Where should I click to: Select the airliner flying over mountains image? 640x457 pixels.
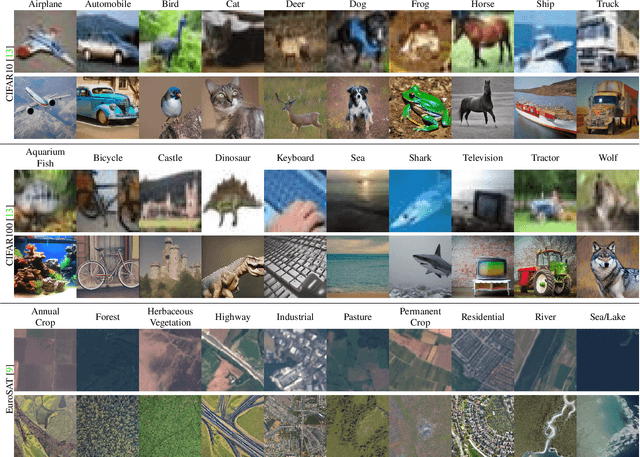click(45, 108)
